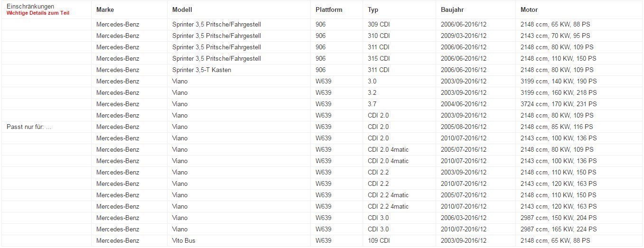Click the '310 CDI' type cell
The width and height of the screenshot is (644, 248).
coord(379,36)
